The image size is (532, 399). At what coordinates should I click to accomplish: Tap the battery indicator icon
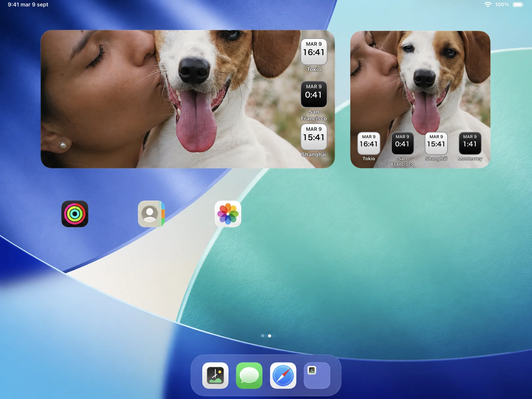coord(518,5)
